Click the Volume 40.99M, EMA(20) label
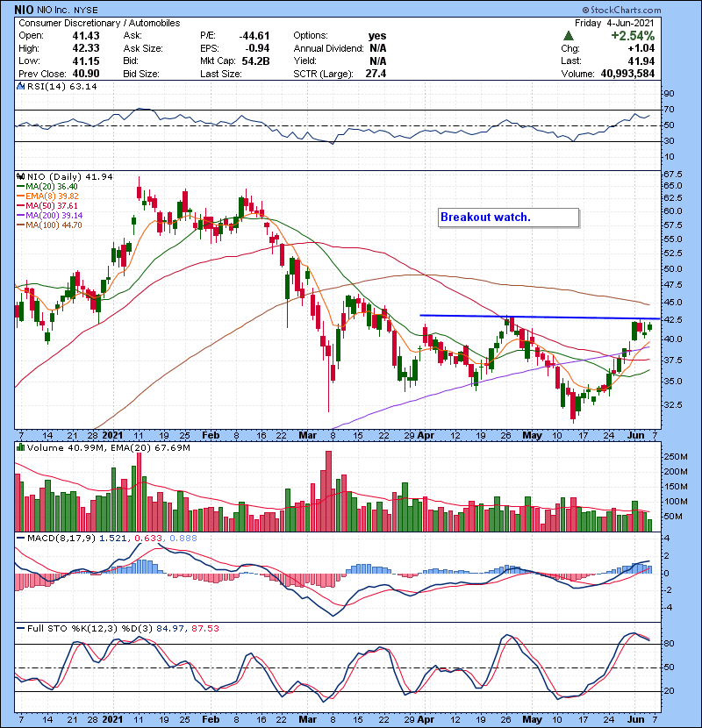702x728 pixels. point(108,448)
